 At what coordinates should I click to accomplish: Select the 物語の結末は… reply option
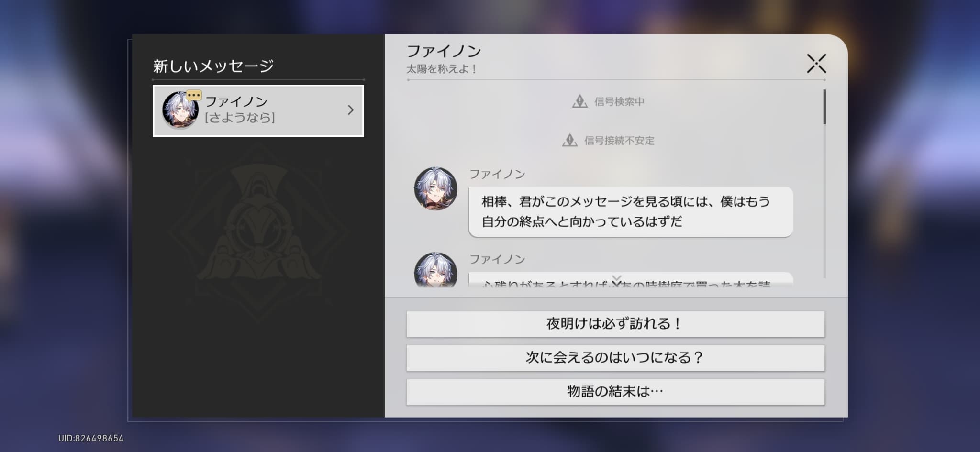click(x=615, y=392)
